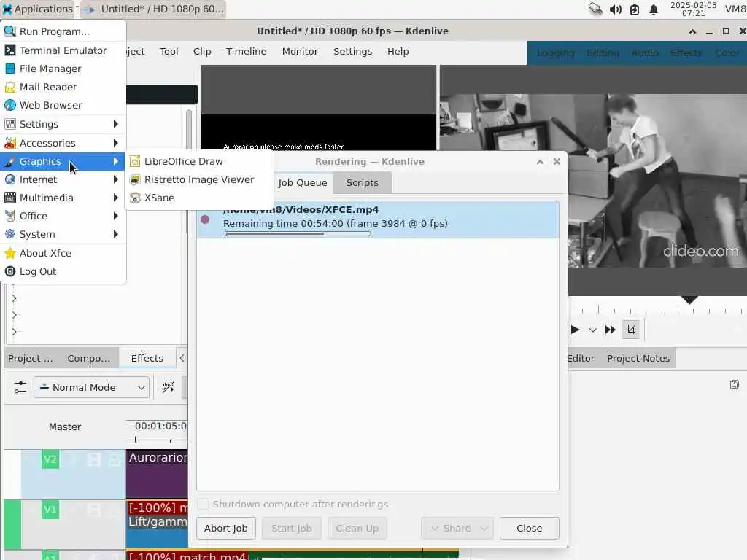
Task: Select Kdenlive window in the taskbar
Action: (x=153, y=9)
